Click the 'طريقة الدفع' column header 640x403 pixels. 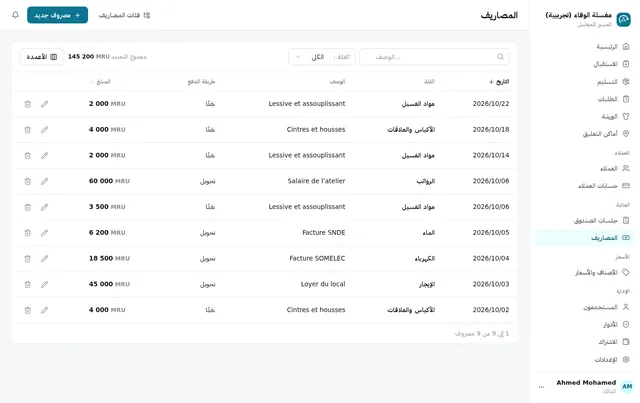click(x=201, y=82)
